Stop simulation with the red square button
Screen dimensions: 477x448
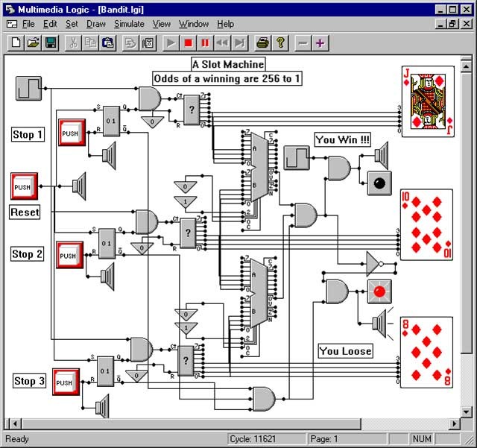[188, 42]
